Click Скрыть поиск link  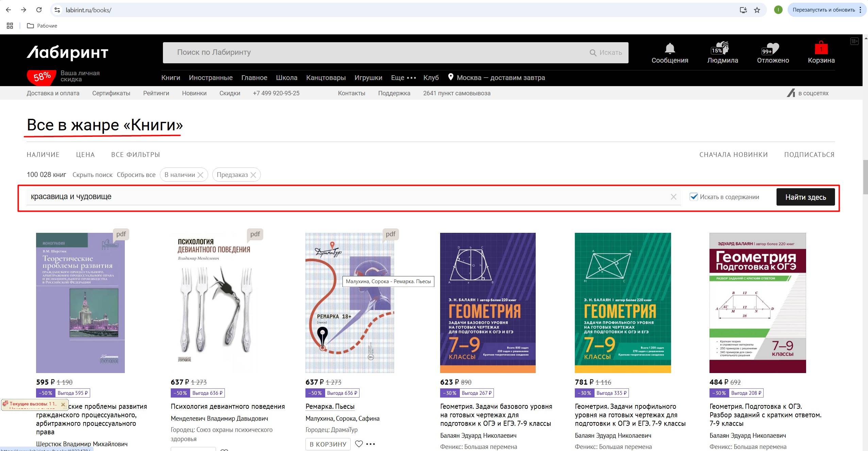pos(93,175)
